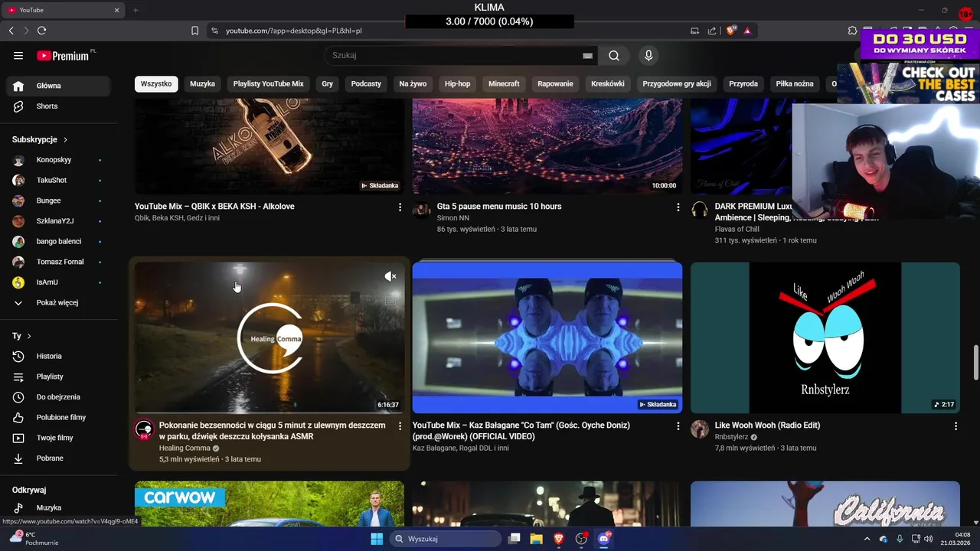Select the Rapowanie filter chip

point(555,83)
